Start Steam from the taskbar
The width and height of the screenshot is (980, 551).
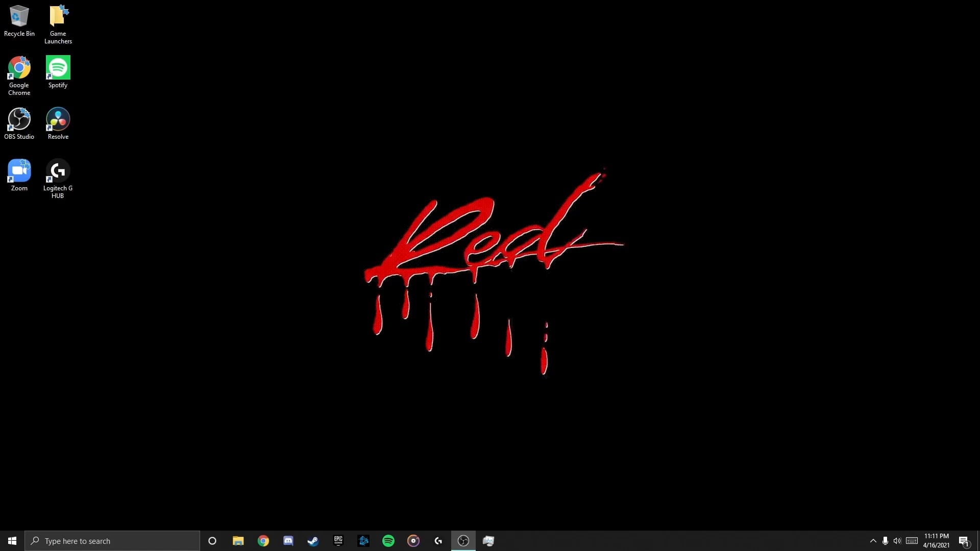[313, 540]
